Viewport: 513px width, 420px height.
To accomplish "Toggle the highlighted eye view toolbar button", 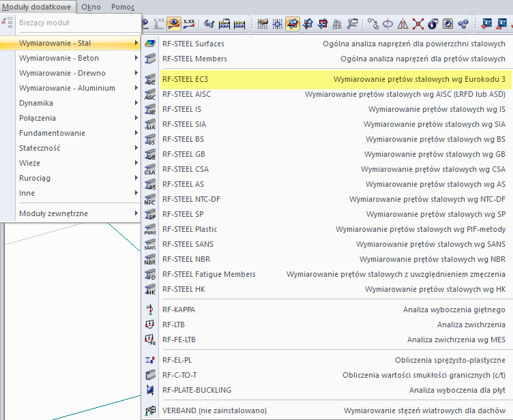I will (174, 24).
